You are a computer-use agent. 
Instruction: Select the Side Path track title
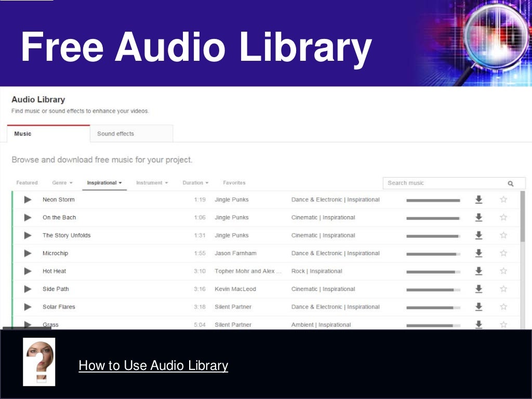pos(56,289)
